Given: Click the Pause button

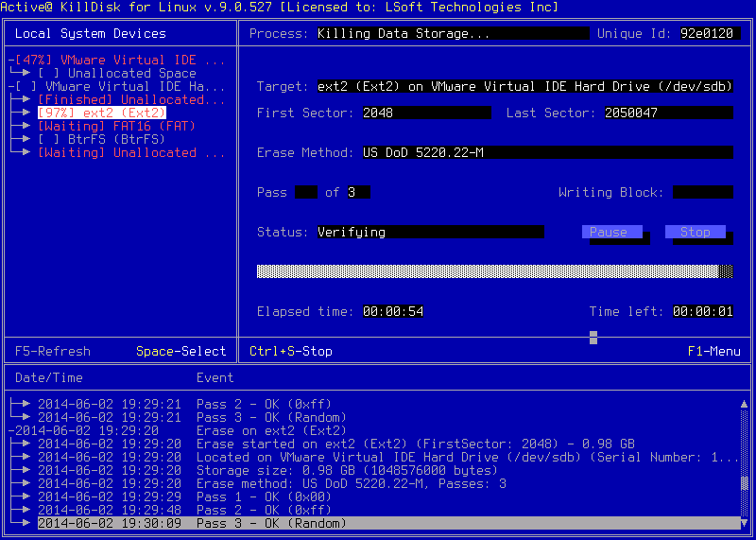Looking at the screenshot, I should (x=610, y=232).
